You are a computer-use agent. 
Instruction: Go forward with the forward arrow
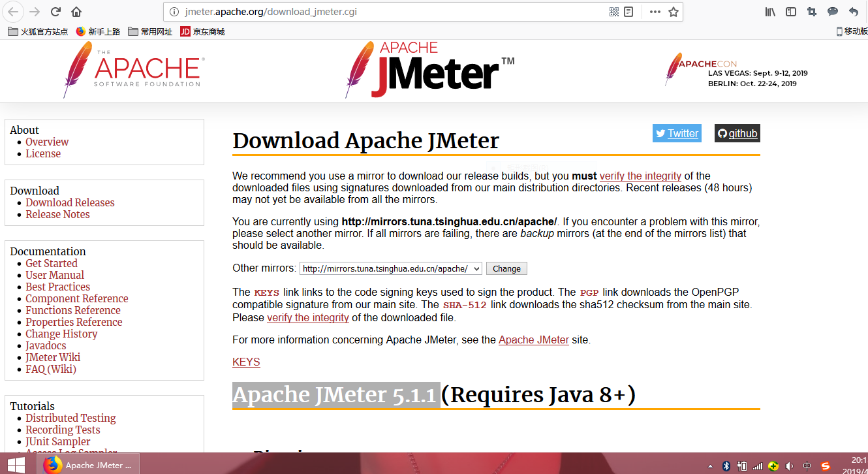[35, 12]
